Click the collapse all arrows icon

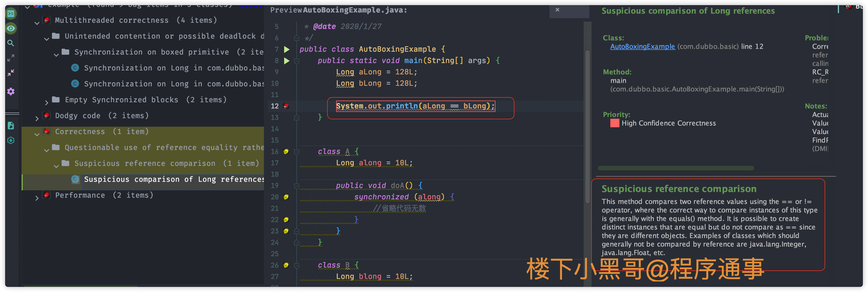[11, 73]
